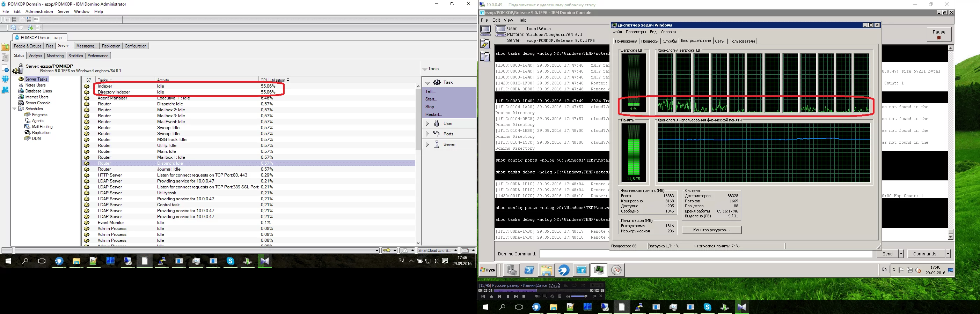Toggle the switch in the media player controls

[x=537, y=297]
